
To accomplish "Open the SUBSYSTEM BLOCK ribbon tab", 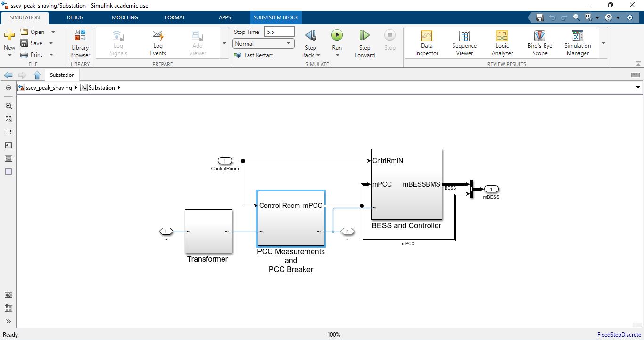I will tap(275, 17).
